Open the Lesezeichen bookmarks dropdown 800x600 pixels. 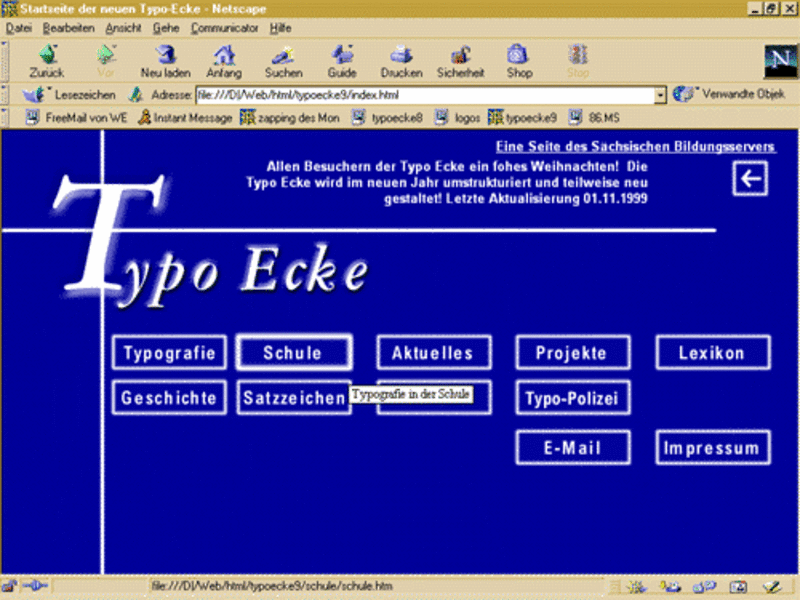tap(70, 95)
